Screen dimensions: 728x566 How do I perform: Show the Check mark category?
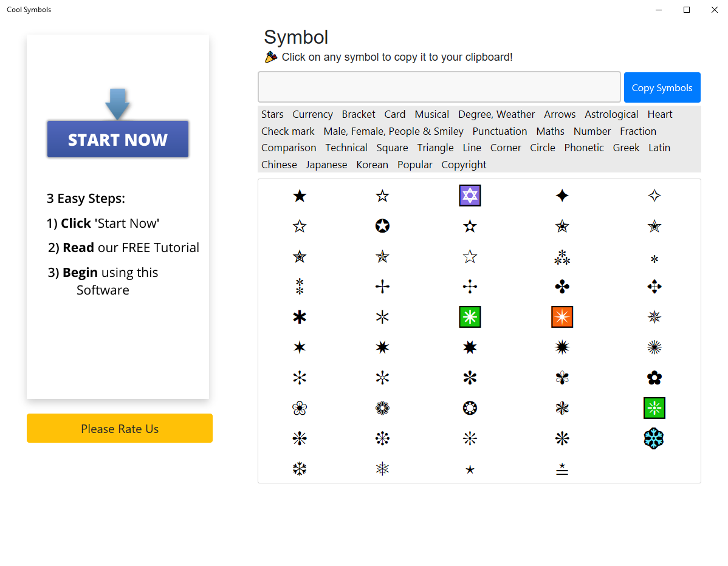(x=288, y=131)
